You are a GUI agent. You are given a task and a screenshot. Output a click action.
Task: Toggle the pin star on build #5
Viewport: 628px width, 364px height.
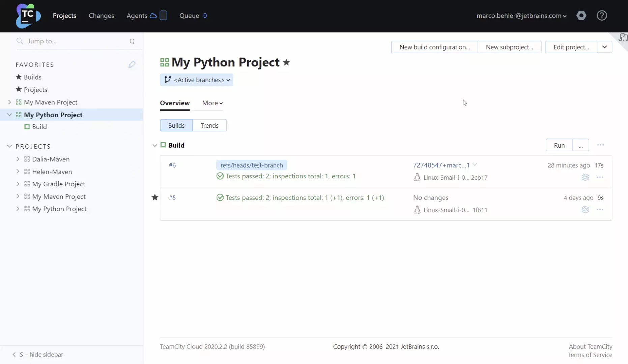tap(155, 198)
